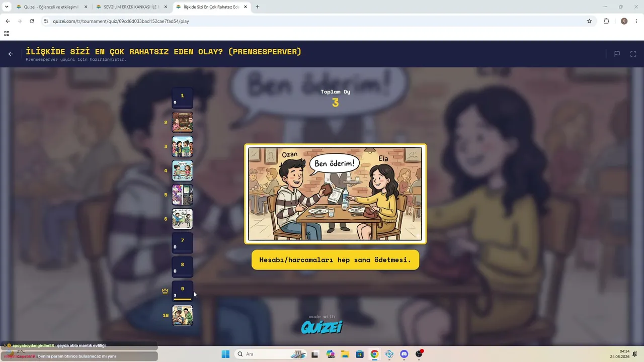Switch to the 'Quizei - Eğlenceli ve etkileşimli' tab

[x=51, y=7]
